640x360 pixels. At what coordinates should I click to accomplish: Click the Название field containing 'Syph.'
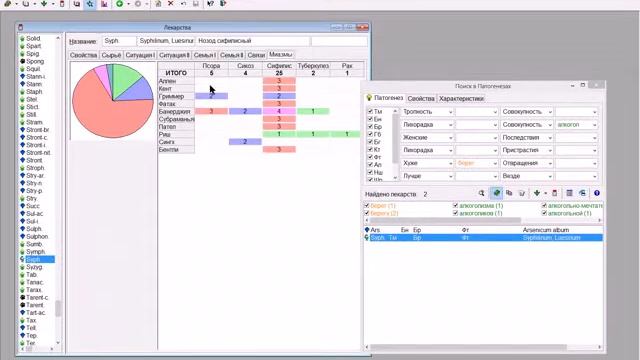click(x=118, y=41)
